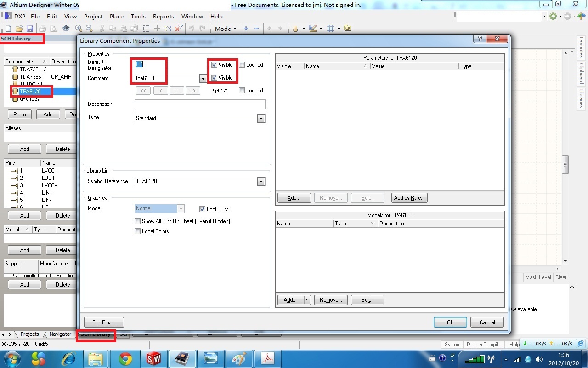This screenshot has width=588, height=368.
Task: Uncheck Visible for Default Designator
Action: (x=214, y=65)
